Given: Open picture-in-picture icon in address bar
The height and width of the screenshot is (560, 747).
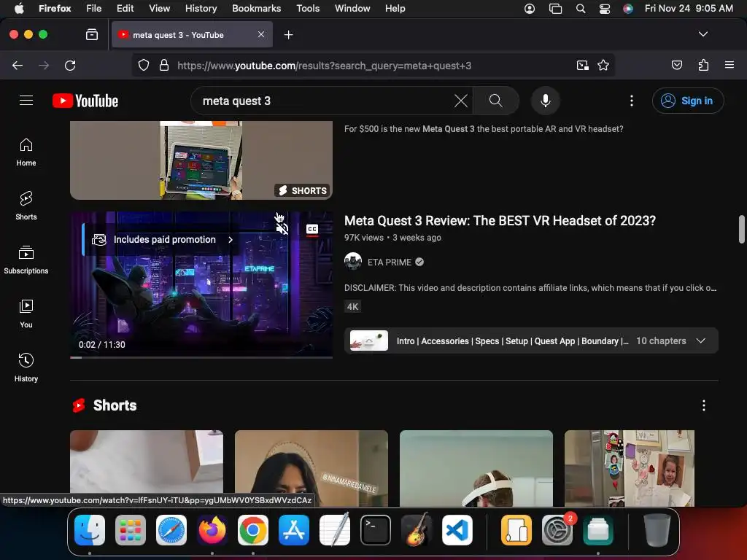Looking at the screenshot, I should tap(582, 65).
